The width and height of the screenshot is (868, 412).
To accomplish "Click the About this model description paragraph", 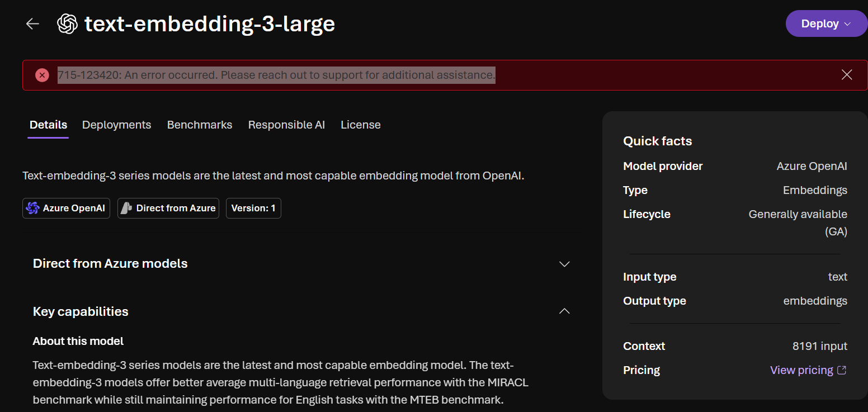I will click(x=281, y=383).
